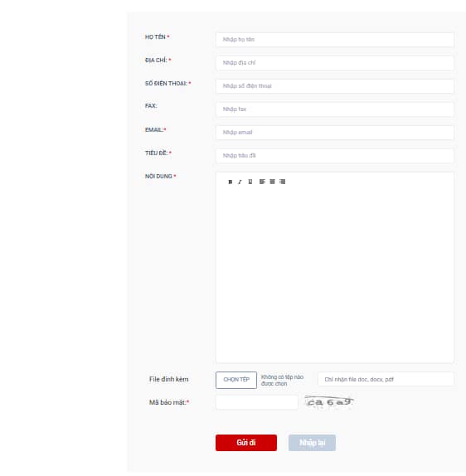Reset the form with 'Nhập lại'
This screenshot has height=476, width=466.
312,443
